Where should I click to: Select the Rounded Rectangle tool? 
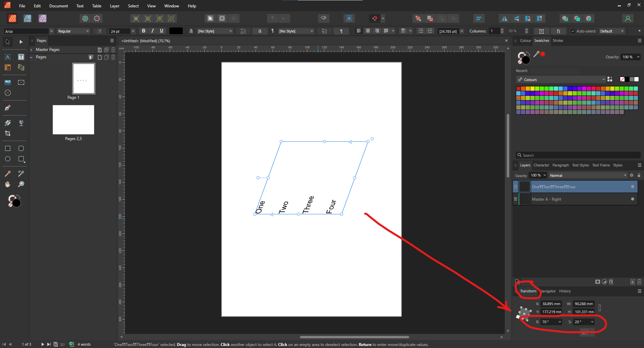[21, 148]
